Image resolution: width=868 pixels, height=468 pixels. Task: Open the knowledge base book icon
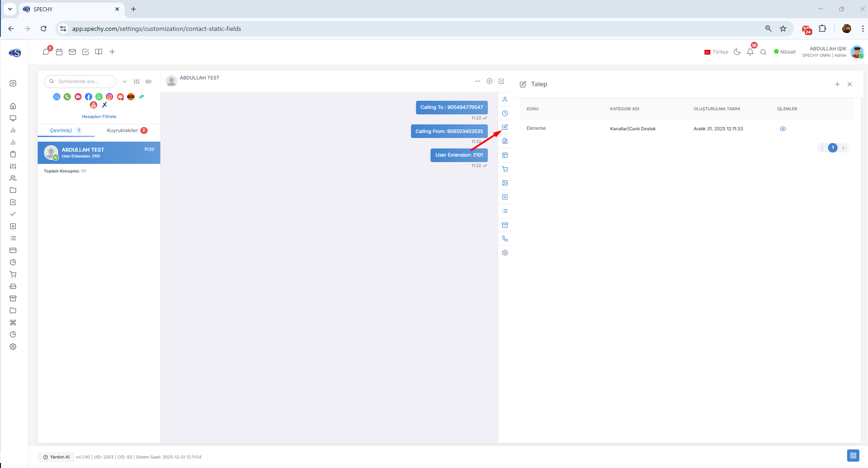[99, 52]
